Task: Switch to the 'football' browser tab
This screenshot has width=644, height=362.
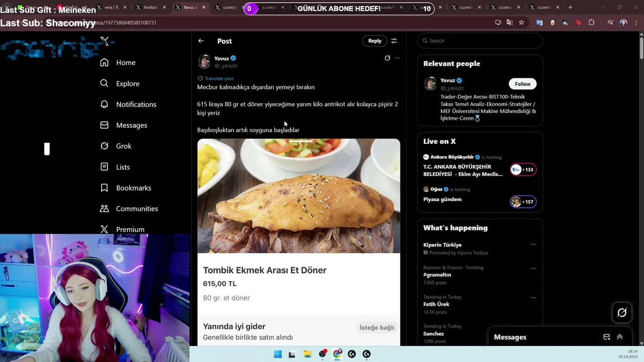Action: pos(150,8)
